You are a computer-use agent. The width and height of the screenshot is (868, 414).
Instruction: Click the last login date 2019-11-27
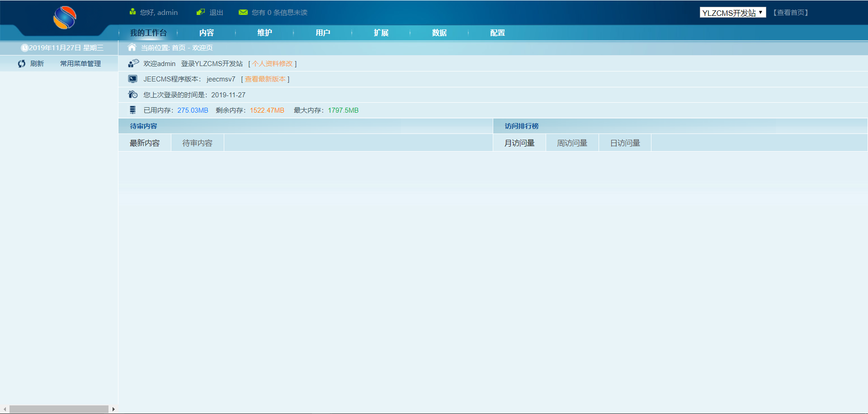[228, 95]
